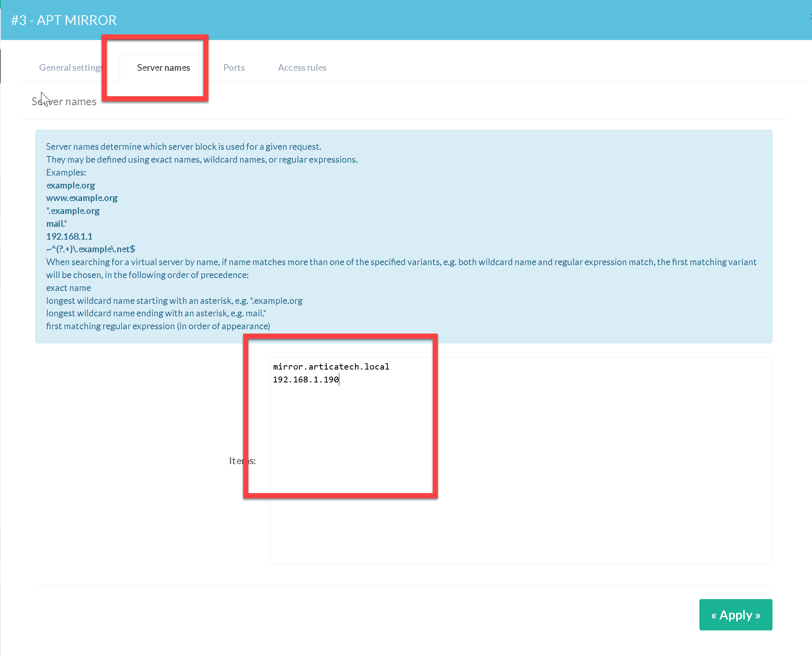Viewport: 812px width, 655px height.
Task: Click the #3 - APT MIRROR title
Action: pyautogui.click(x=64, y=20)
